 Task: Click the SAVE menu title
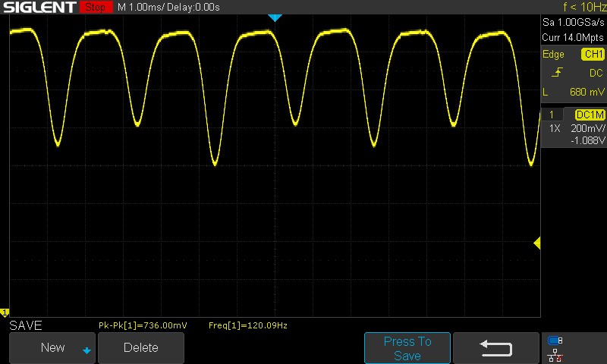click(26, 325)
